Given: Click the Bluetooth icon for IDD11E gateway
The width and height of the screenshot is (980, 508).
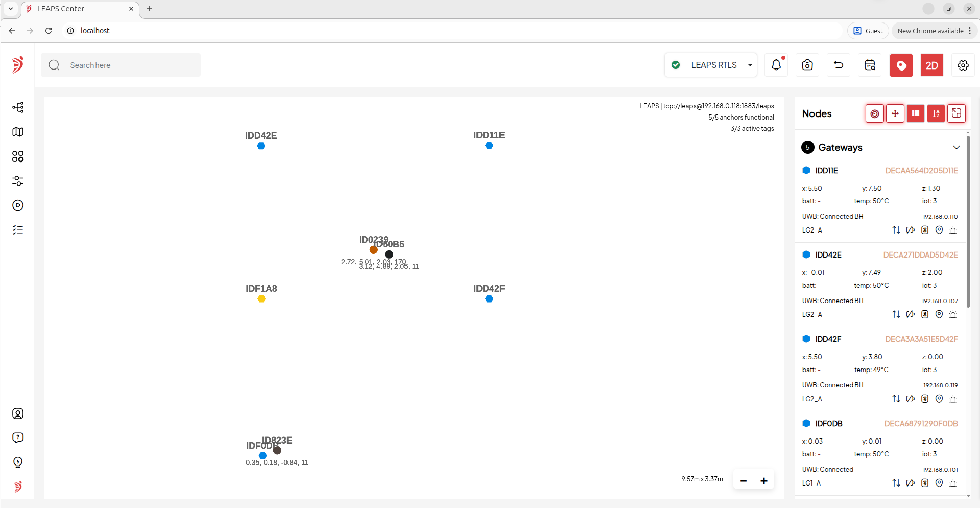Looking at the screenshot, I should pyautogui.click(x=925, y=230).
